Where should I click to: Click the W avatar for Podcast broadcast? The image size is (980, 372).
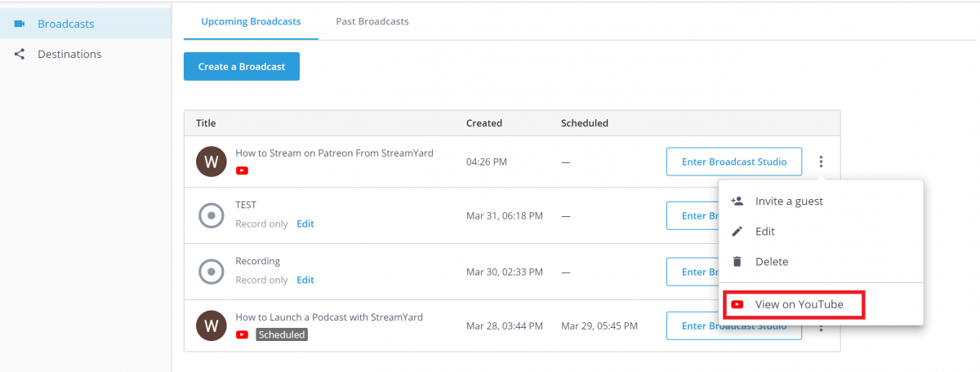pos(211,325)
